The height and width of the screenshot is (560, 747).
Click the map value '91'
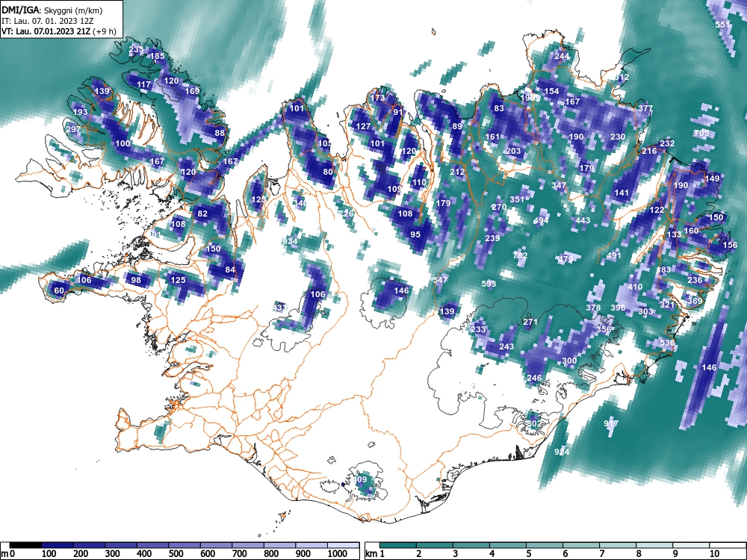pos(398,113)
